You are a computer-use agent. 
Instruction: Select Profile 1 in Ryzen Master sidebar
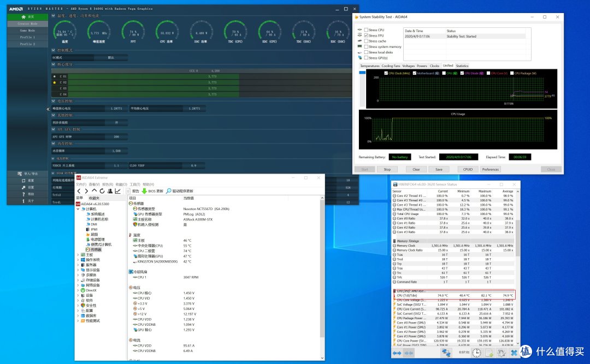(27, 37)
